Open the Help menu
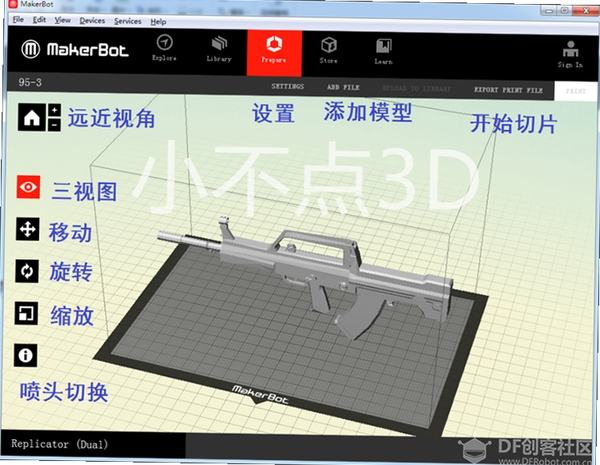The height and width of the screenshot is (465, 600). [x=158, y=22]
